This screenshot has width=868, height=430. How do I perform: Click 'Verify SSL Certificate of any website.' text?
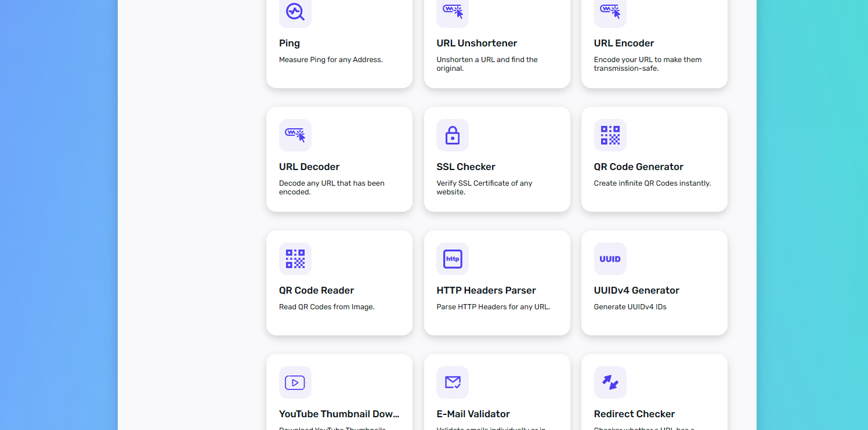click(x=484, y=187)
